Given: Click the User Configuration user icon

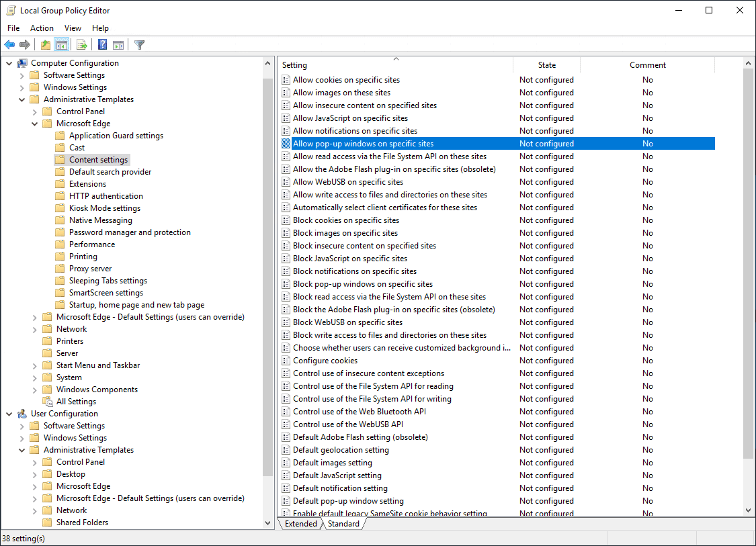Looking at the screenshot, I should 22,414.
